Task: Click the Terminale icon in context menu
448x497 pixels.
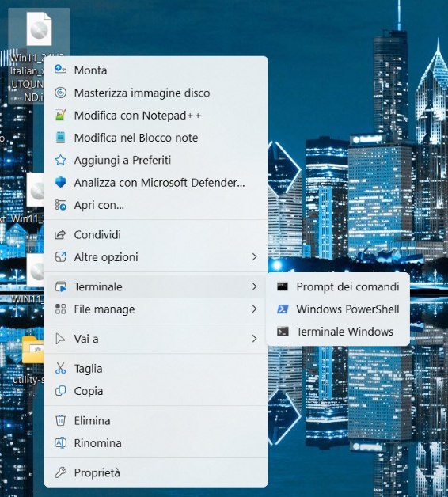Action: (60, 286)
